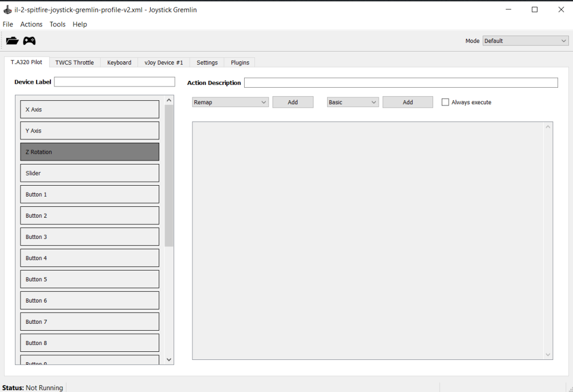Open the Plugins tab
This screenshot has width=573, height=392.
click(240, 62)
